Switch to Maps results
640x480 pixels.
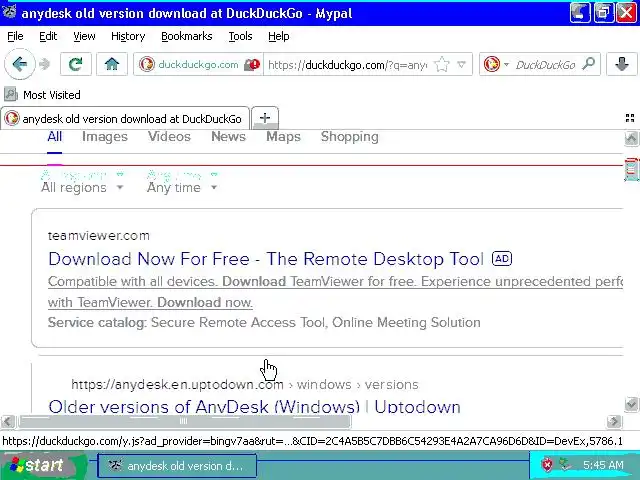pyautogui.click(x=283, y=137)
